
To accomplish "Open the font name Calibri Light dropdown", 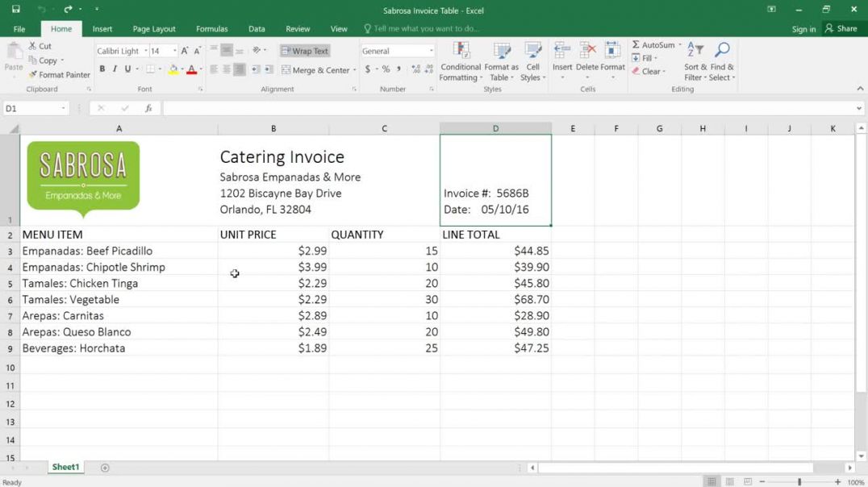I will (146, 51).
